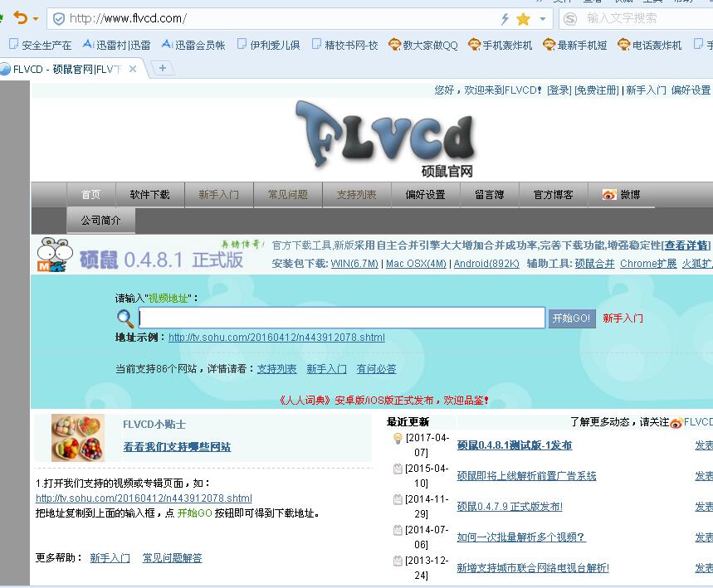Click the 有问必答 link
Image resolution: width=713 pixels, height=588 pixels.
tap(376, 369)
